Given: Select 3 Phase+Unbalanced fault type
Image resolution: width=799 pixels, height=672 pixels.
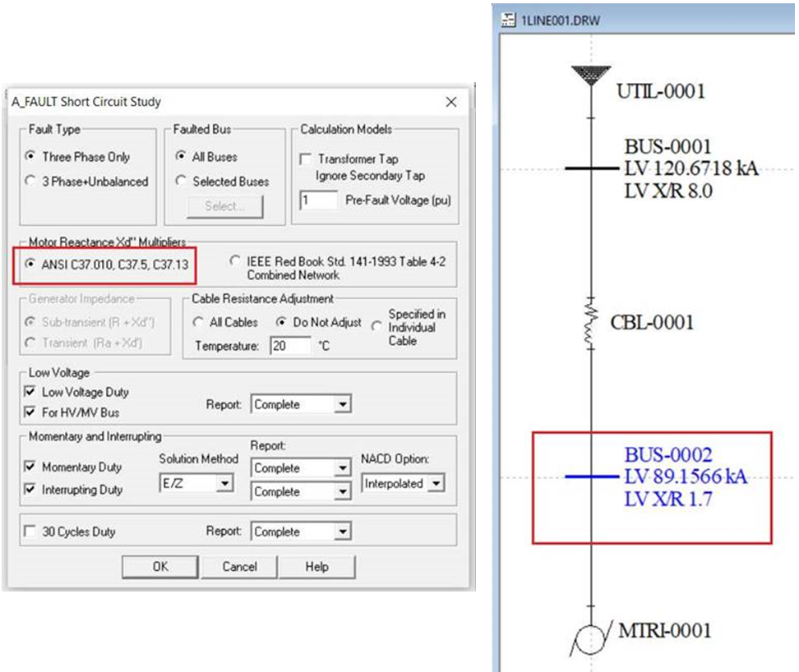Looking at the screenshot, I should tap(31, 182).
